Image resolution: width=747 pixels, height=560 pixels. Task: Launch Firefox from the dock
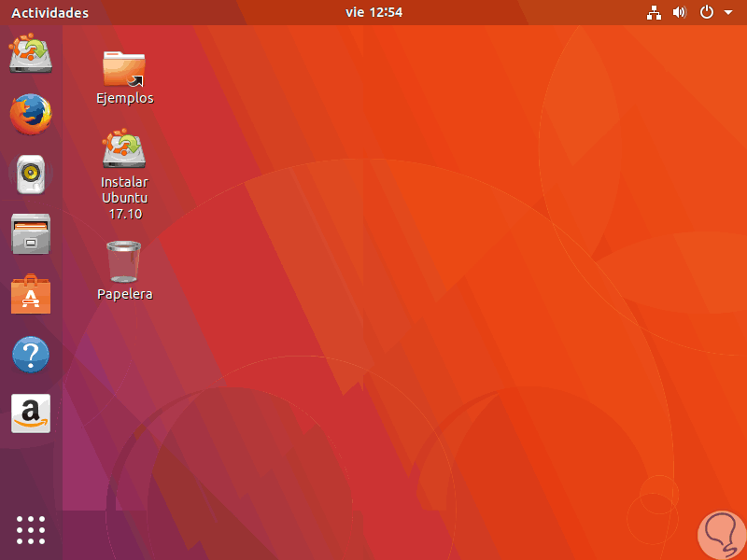coord(31,114)
